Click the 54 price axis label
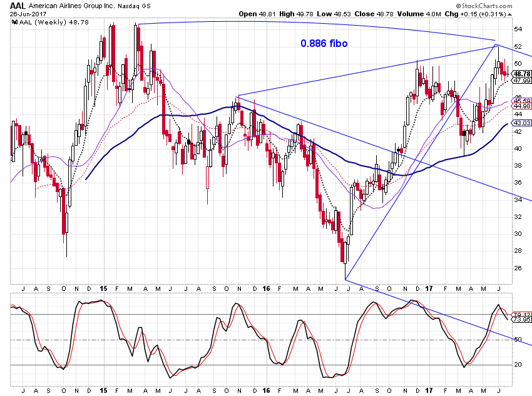Viewport: 532px width, 396px height. 518,29
